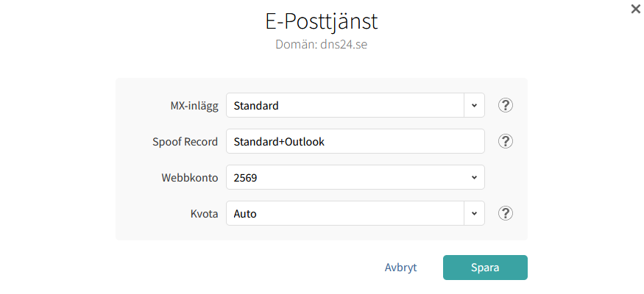Focus the Spoof Record input field
Image resolution: width=644 pixels, height=294 pixels.
coord(355,141)
